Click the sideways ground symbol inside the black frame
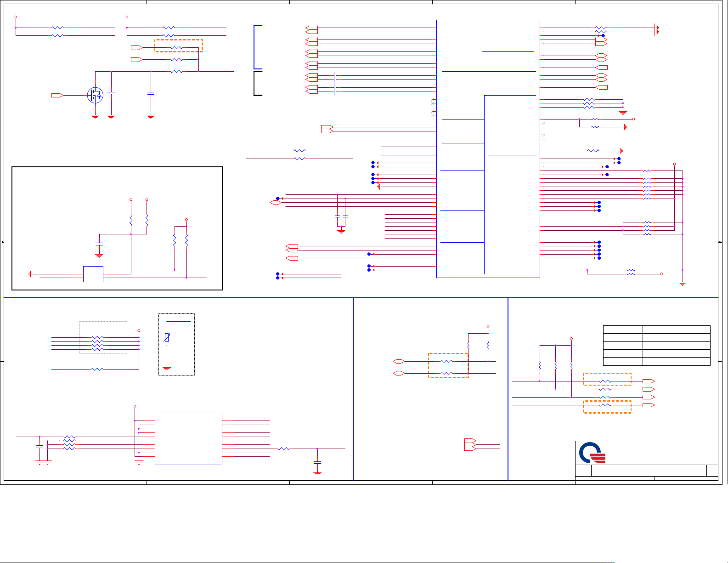728x563 pixels. coord(30,274)
